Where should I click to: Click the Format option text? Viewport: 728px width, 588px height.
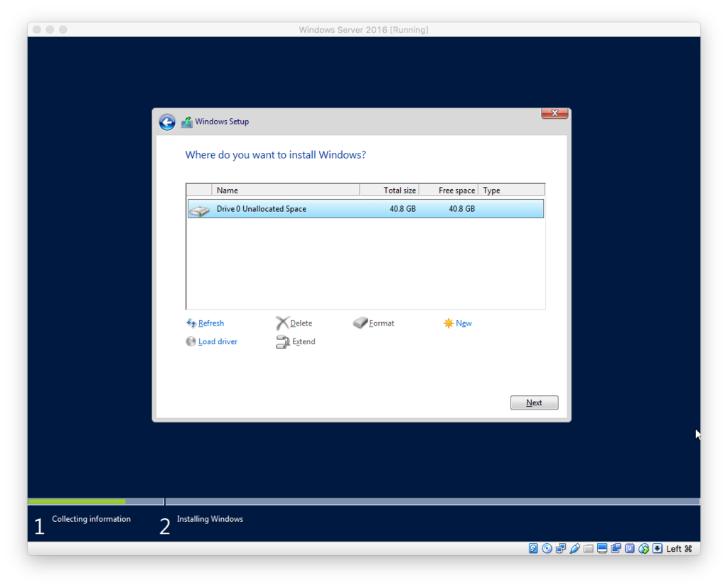[382, 324]
